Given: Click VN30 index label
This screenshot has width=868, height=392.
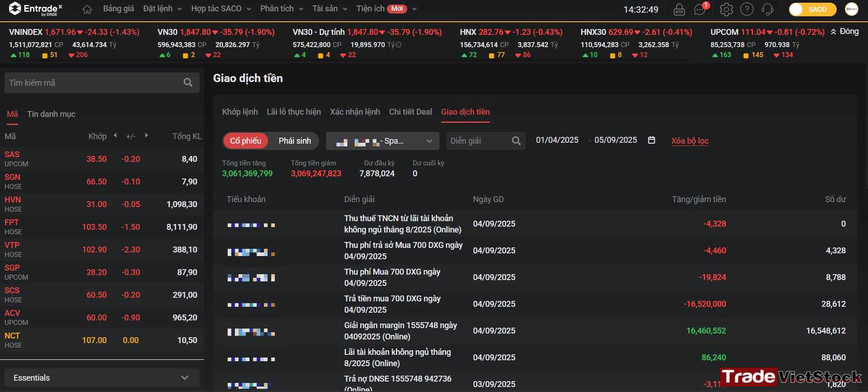Looking at the screenshot, I should pyautogui.click(x=167, y=32).
